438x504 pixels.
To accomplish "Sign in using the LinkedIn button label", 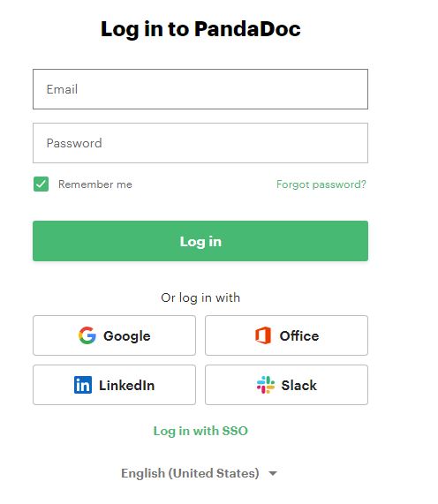I will tap(126, 386).
